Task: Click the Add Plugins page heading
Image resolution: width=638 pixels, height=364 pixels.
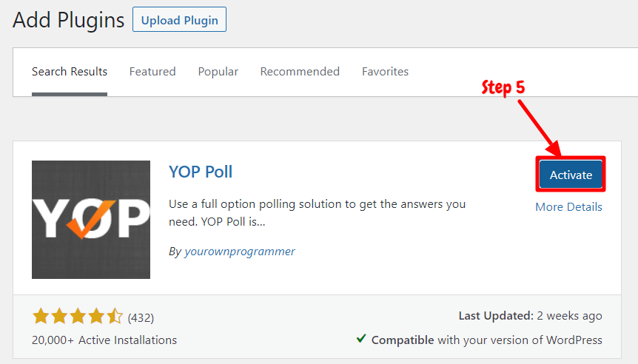Action: (x=68, y=20)
